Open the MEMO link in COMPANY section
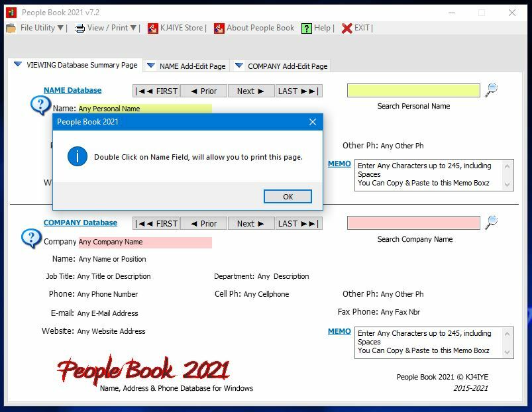 click(x=339, y=331)
